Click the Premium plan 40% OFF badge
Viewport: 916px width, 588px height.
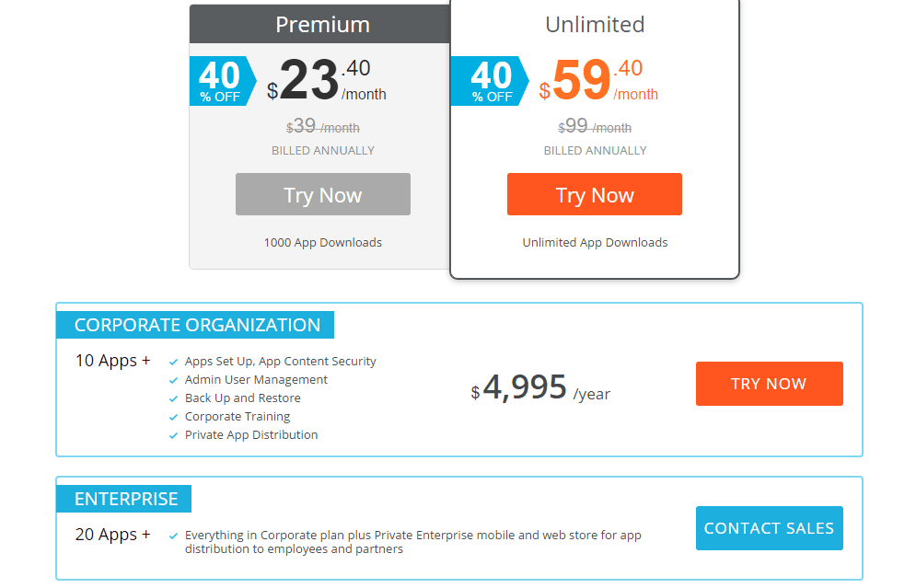(x=223, y=81)
